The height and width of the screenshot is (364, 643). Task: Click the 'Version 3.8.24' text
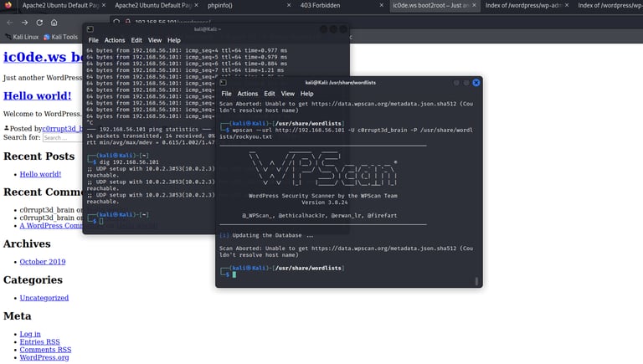coord(324,203)
